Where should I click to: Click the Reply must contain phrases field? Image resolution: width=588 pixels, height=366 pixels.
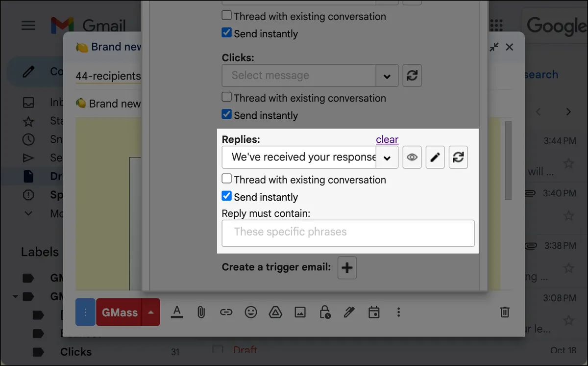click(348, 233)
